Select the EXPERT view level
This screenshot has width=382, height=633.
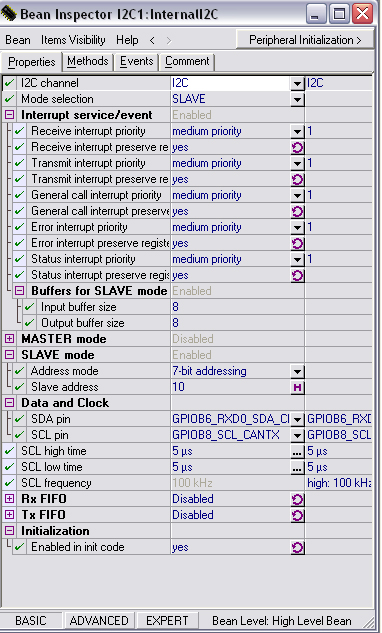coord(167,620)
